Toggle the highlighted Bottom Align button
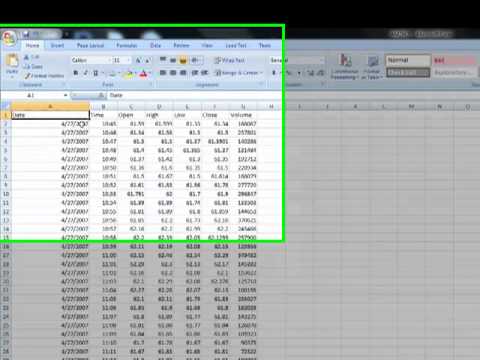 [x=183, y=60]
